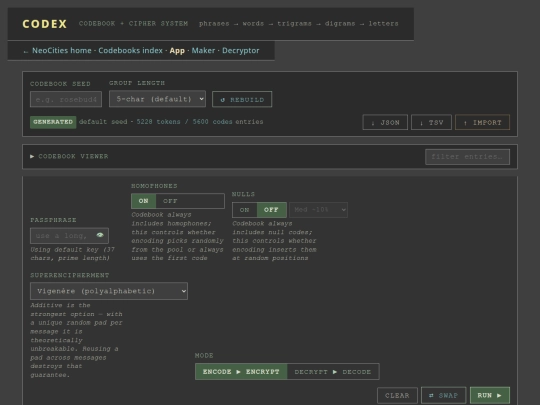Click the SUPERENCIPHERMENT label
The height and width of the screenshot is (405, 540).
(70, 275)
